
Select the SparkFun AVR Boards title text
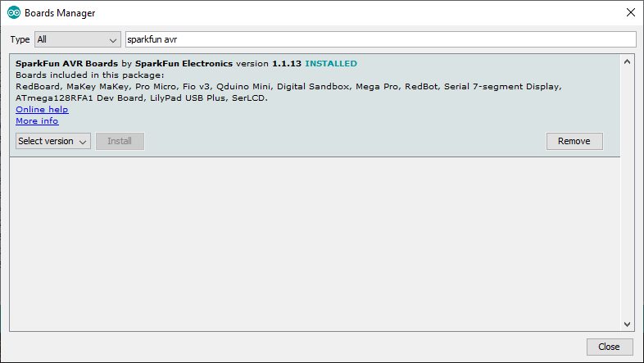[x=66, y=64]
